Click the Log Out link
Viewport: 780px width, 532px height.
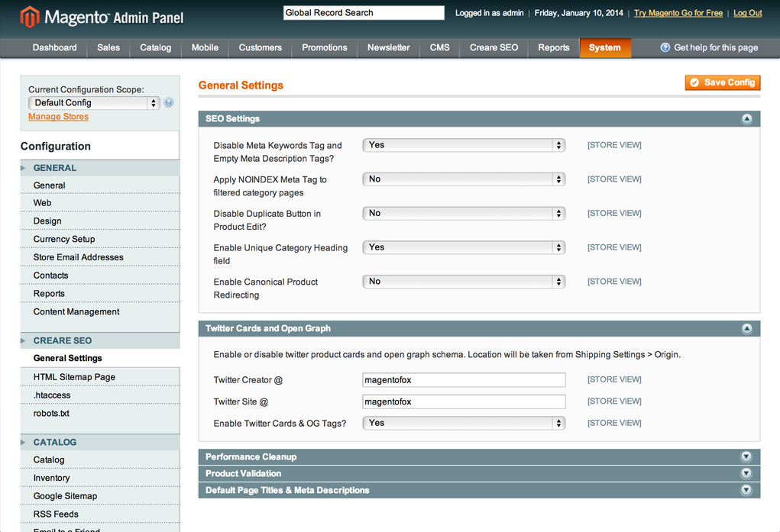point(748,13)
